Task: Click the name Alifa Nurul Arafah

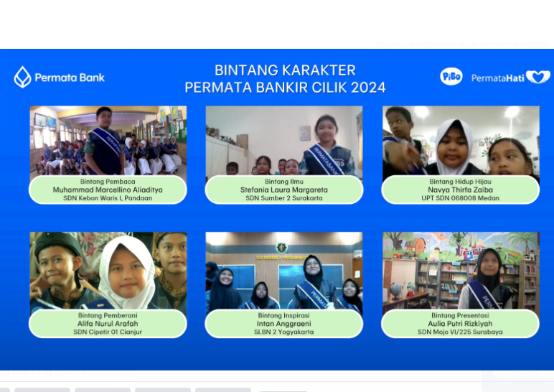Action: (x=108, y=323)
